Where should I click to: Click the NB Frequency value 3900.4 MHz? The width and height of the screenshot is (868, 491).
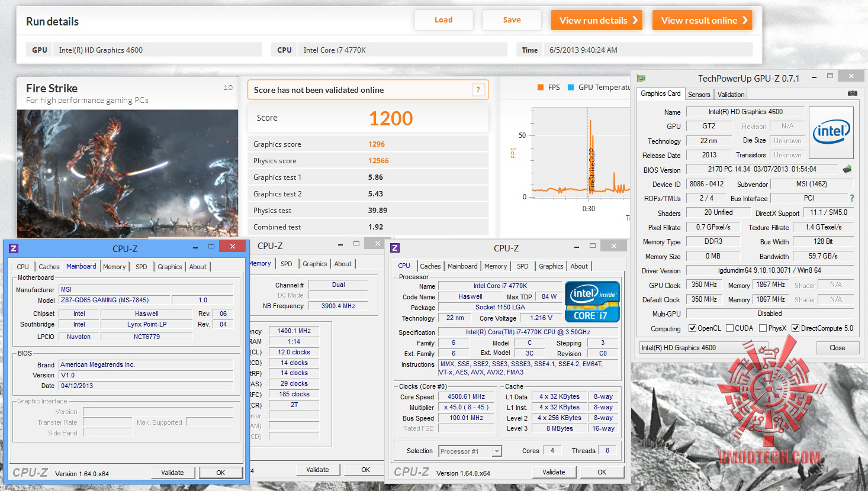[338, 306]
